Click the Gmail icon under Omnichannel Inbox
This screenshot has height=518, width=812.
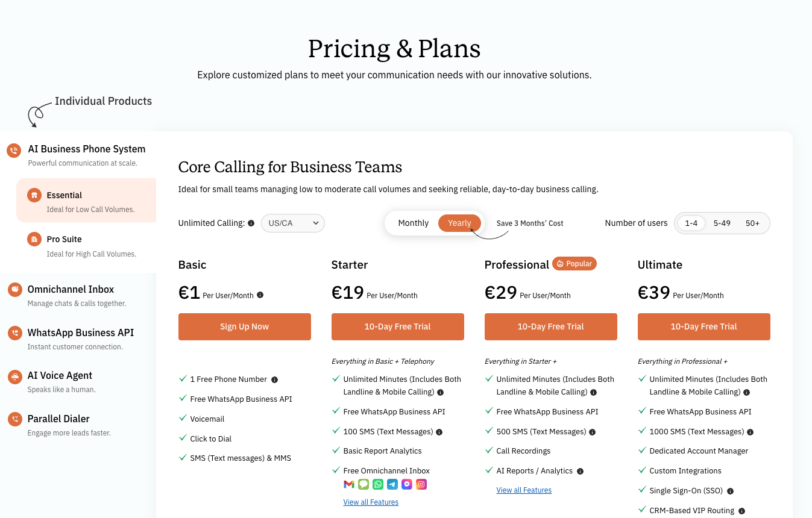pos(348,484)
